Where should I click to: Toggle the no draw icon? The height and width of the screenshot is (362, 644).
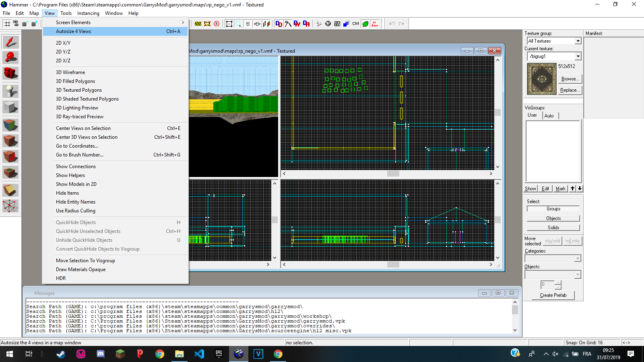[375, 24]
